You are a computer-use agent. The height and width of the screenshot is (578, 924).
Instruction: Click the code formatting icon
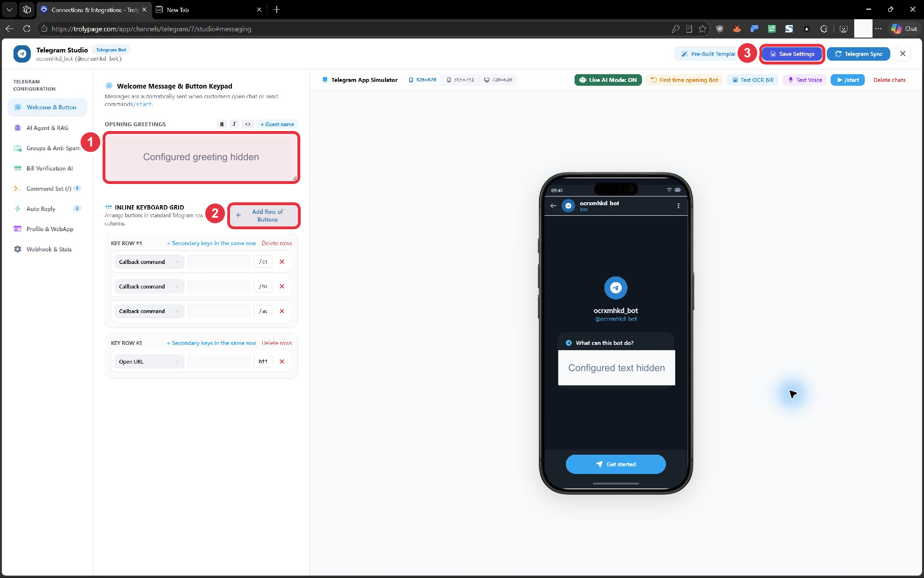coord(247,124)
